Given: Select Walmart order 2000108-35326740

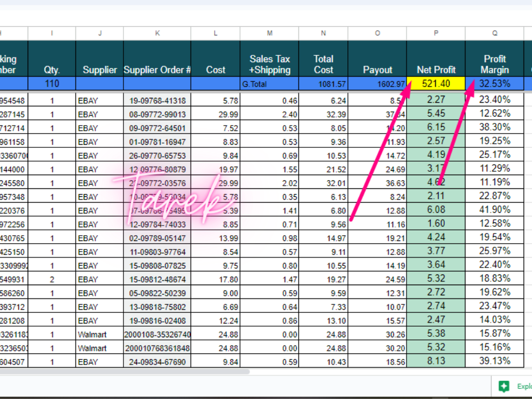Looking at the screenshot, I should tap(157, 334).
